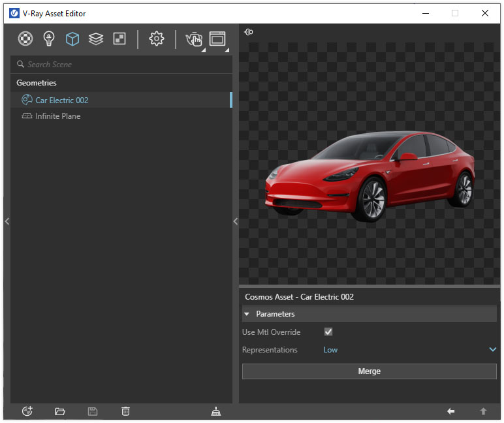The image size is (504, 423).
Task: Click the back arrow icon
Action: point(450,411)
